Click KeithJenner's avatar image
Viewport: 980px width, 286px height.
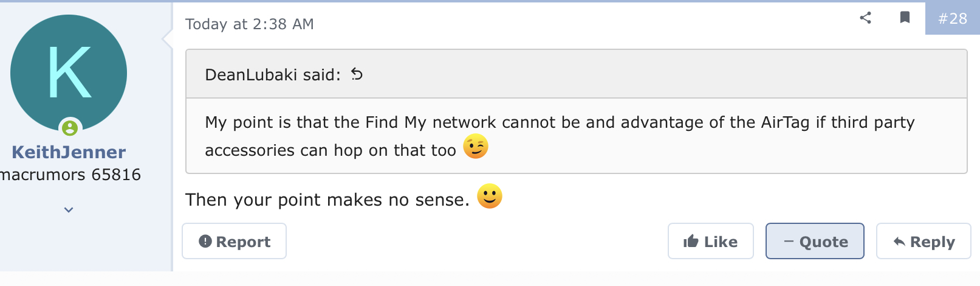[69, 73]
